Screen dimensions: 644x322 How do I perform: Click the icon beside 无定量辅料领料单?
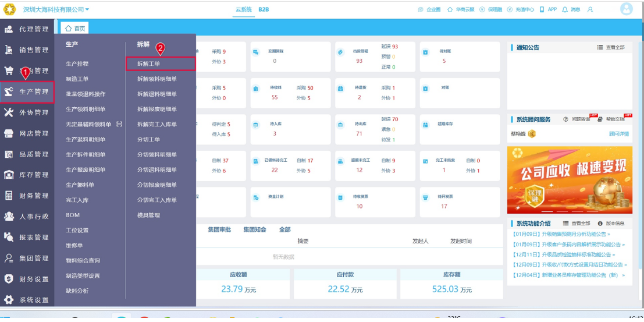pos(119,124)
